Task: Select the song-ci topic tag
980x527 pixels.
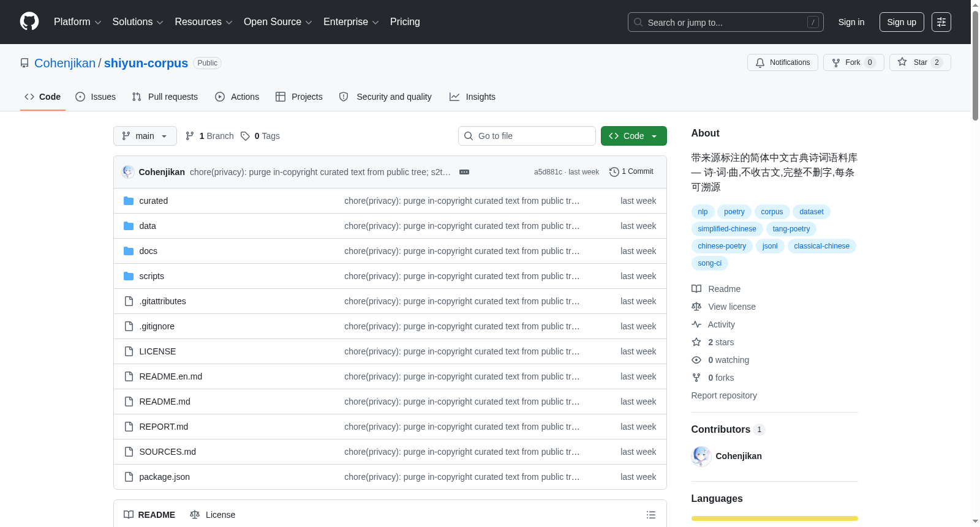Action: tap(710, 263)
